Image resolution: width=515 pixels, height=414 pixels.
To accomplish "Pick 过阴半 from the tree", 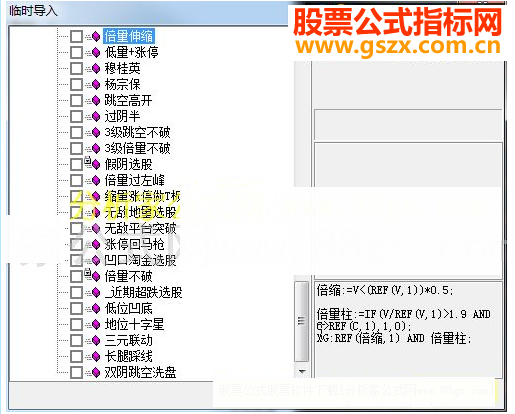I will coord(122,116).
